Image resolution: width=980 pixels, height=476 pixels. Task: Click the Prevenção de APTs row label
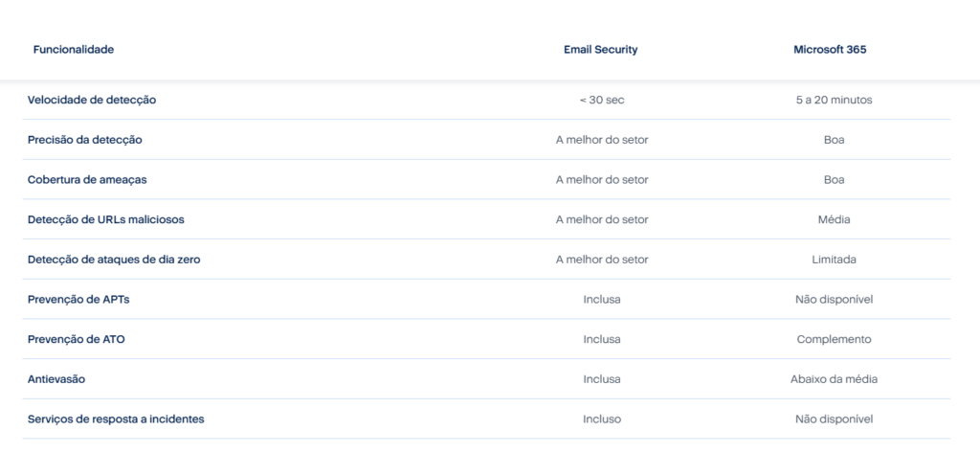[x=78, y=300]
